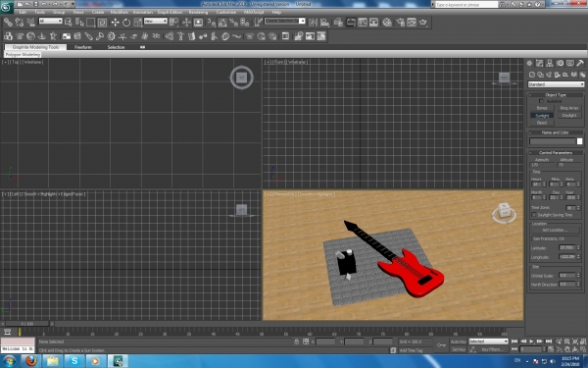Screen dimensions: 588x368
Task: Toggle the 3D Snaps button
Action: pos(211,23)
